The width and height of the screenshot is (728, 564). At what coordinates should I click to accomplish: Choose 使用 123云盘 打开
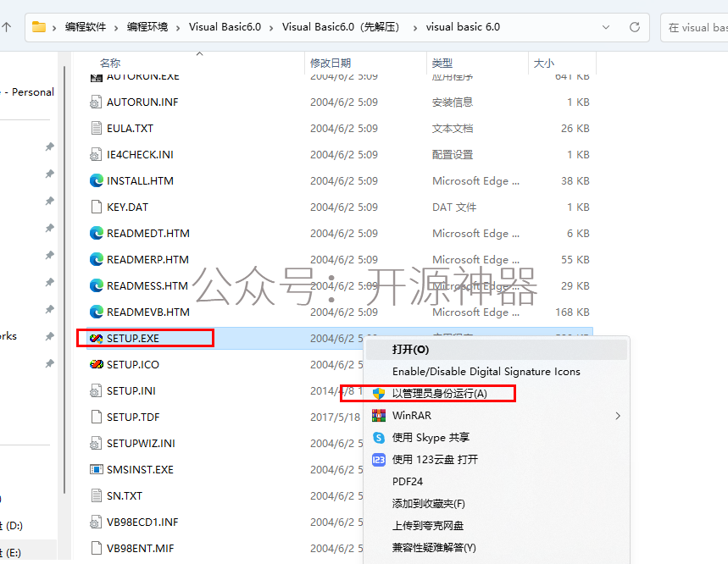pos(497,460)
